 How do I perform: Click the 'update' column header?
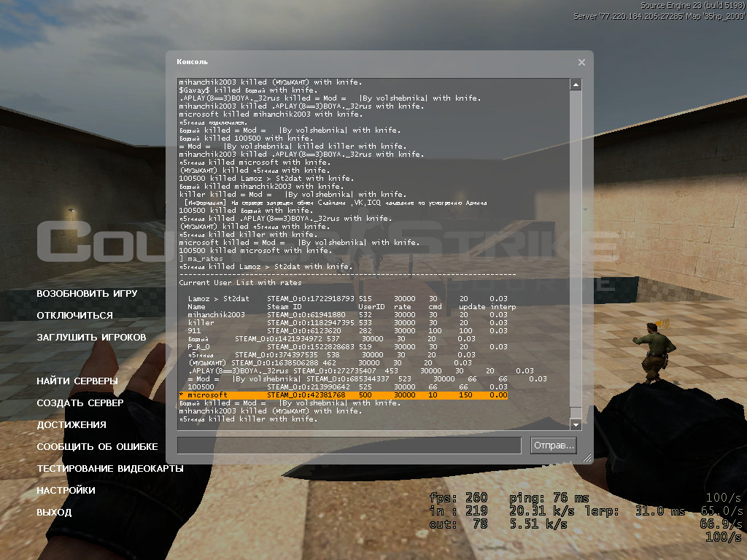tap(472, 307)
